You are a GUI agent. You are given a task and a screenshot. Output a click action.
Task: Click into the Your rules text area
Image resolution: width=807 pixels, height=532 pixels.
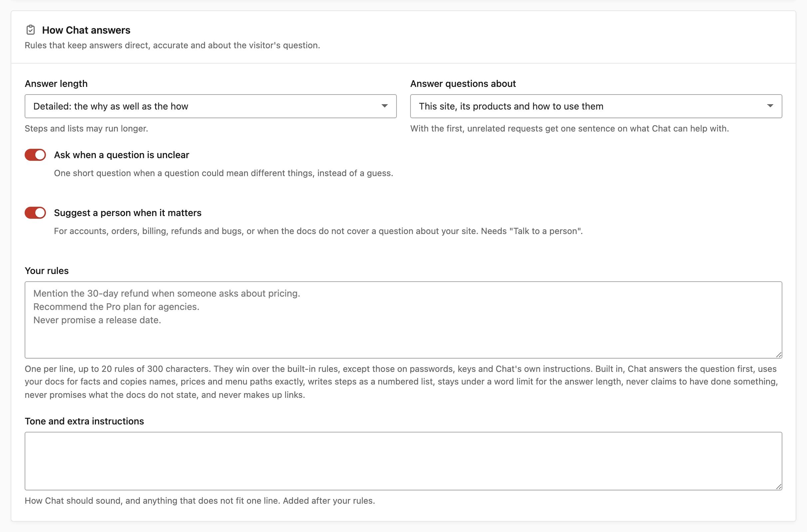coord(403,320)
